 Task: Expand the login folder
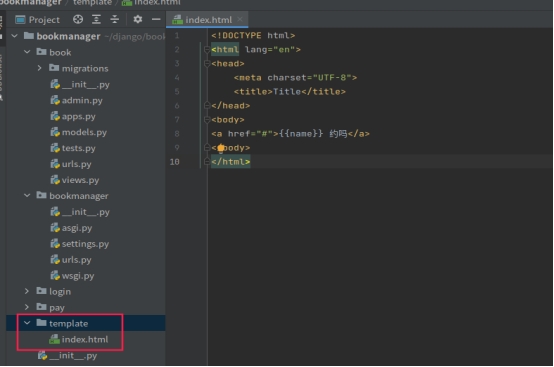(27, 291)
